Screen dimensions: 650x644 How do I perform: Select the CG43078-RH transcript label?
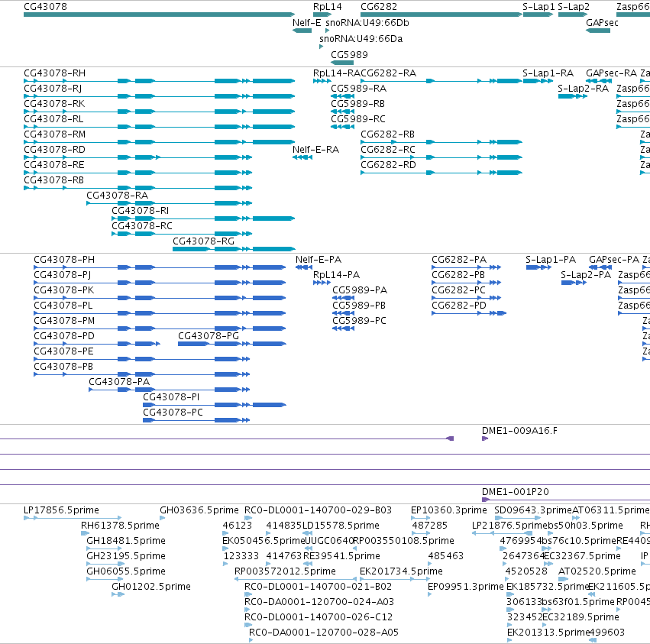55,73
